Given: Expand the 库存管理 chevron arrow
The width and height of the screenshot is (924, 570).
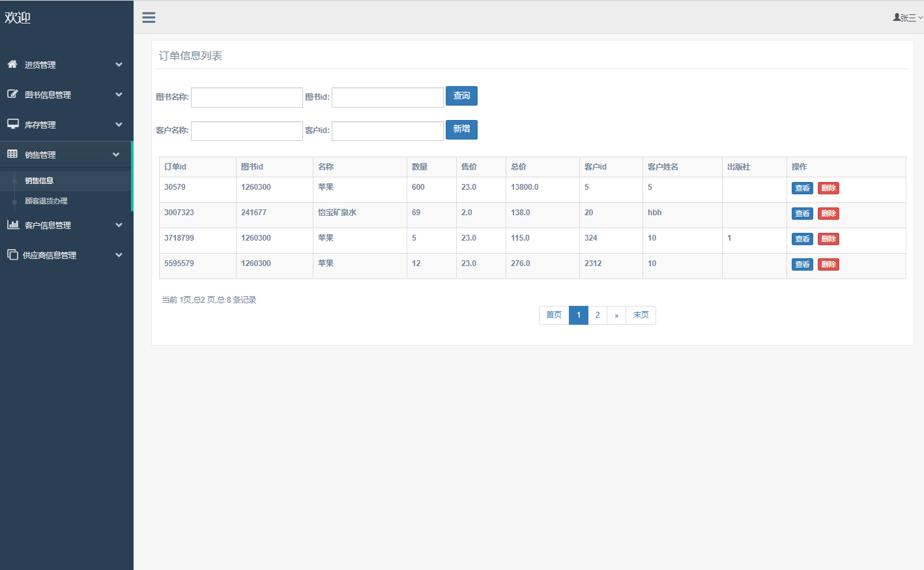Looking at the screenshot, I should (119, 125).
